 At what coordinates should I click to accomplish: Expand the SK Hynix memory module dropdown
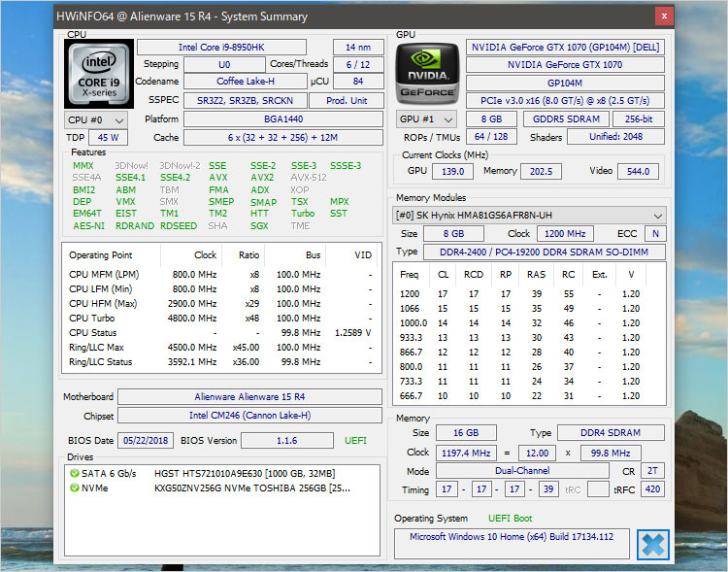(x=529, y=216)
